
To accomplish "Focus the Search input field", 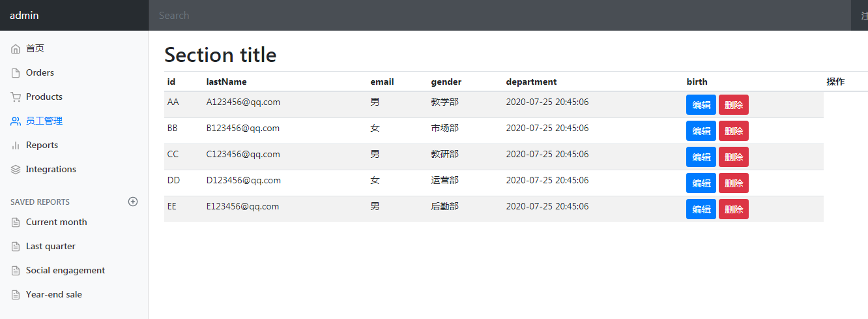I will click(x=500, y=15).
